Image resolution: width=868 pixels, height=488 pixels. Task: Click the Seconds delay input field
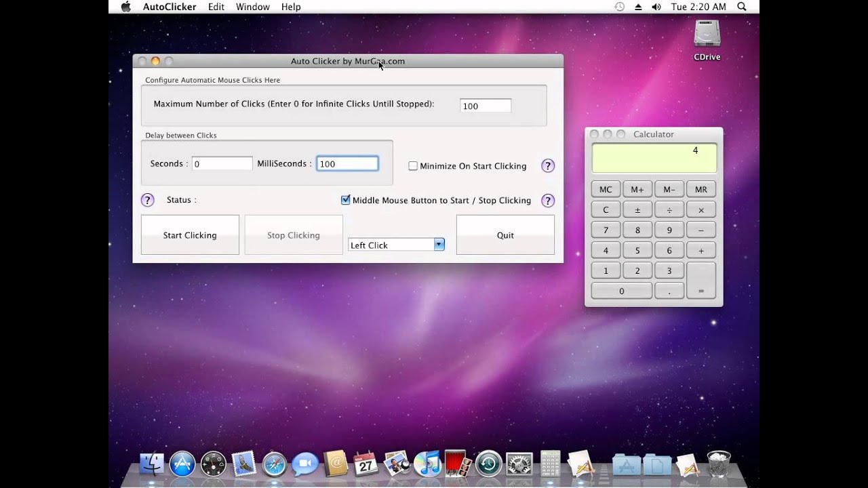pyautogui.click(x=222, y=163)
